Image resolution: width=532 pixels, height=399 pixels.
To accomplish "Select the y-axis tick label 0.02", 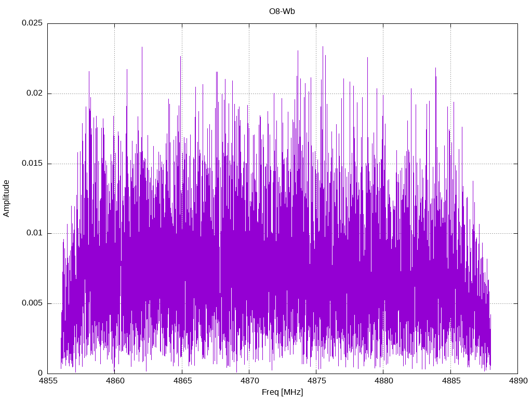I will [x=35, y=94].
